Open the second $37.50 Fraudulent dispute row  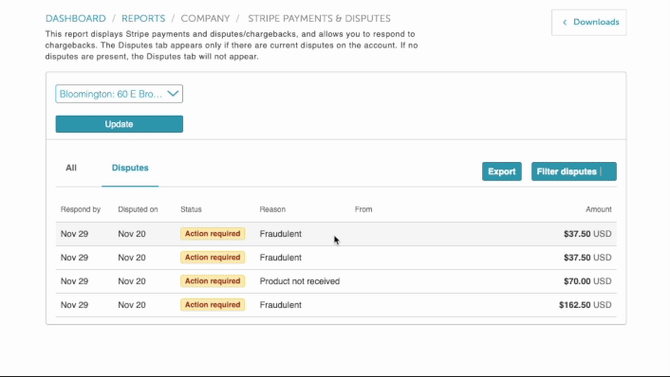click(x=336, y=257)
